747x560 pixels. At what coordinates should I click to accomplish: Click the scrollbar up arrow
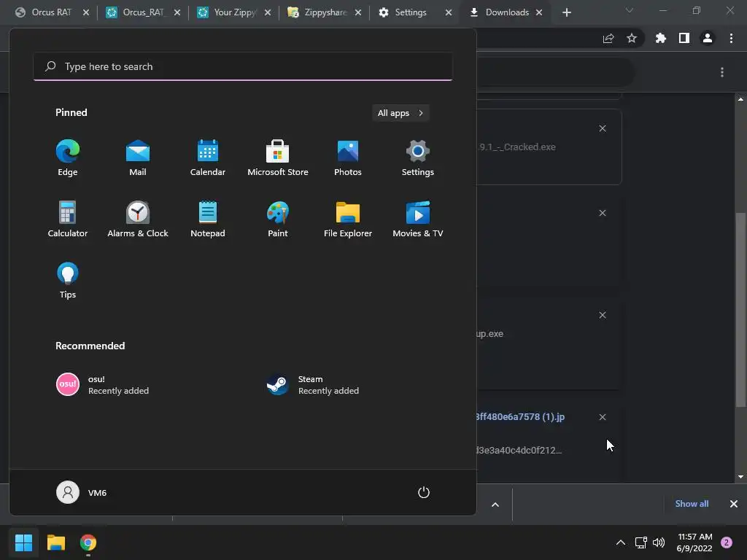pyautogui.click(x=740, y=99)
